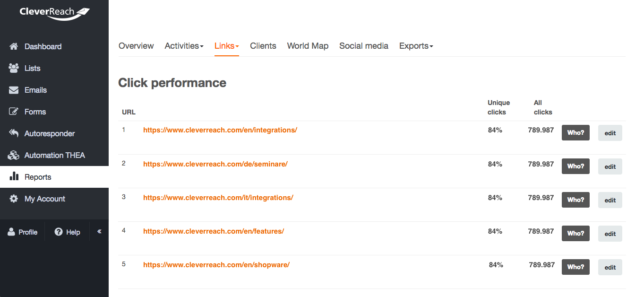
Task: Click edit for the en/features row
Action: (610, 234)
